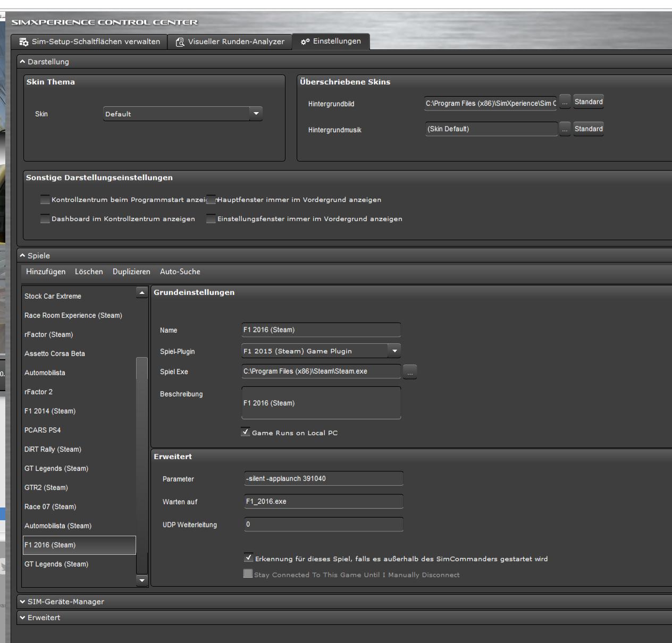Browse for Hintergrundbild file

565,102
